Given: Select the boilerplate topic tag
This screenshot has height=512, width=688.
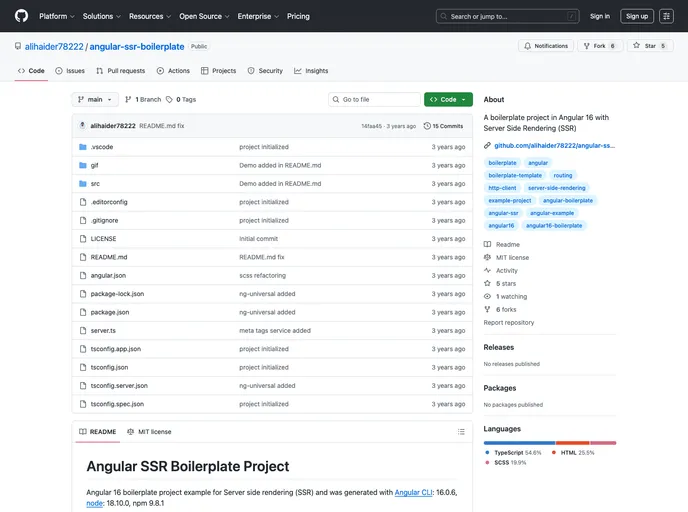Looking at the screenshot, I should pyautogui.click(x=502, y=163).
